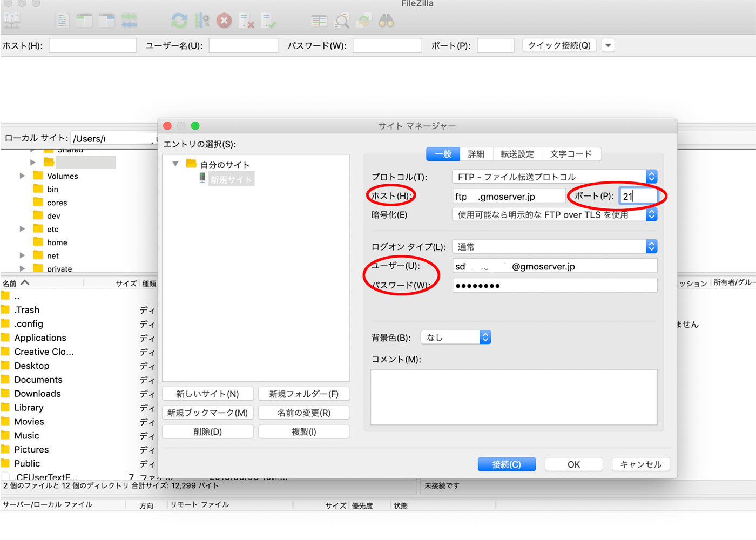Click the 新規ブックマーク(M) button

tap(207, 413)
